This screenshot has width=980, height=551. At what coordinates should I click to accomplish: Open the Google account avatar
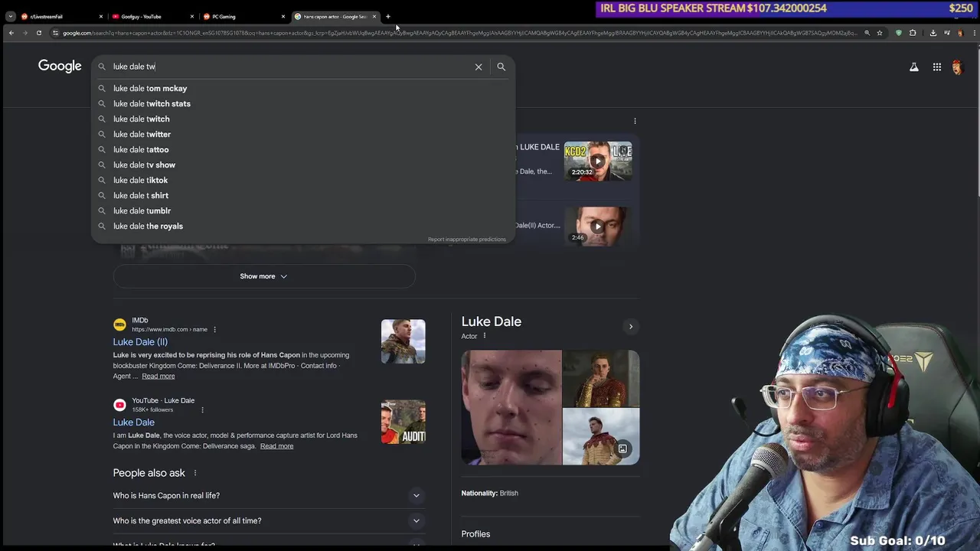pyautogui.click(x=957, y=67)
